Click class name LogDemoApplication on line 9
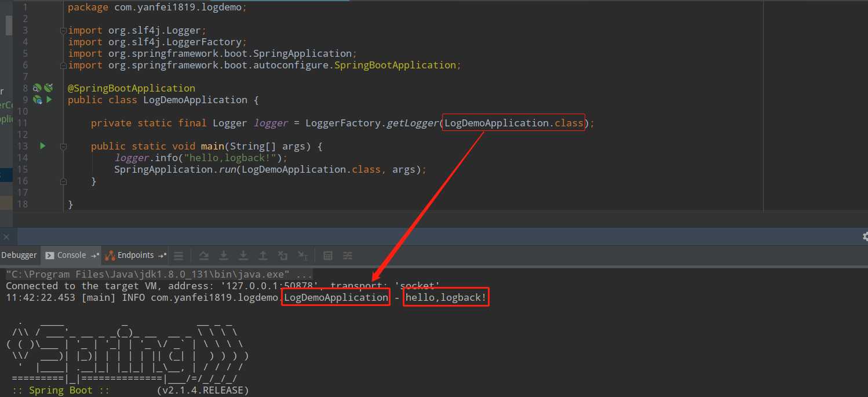 coord(195,100)
